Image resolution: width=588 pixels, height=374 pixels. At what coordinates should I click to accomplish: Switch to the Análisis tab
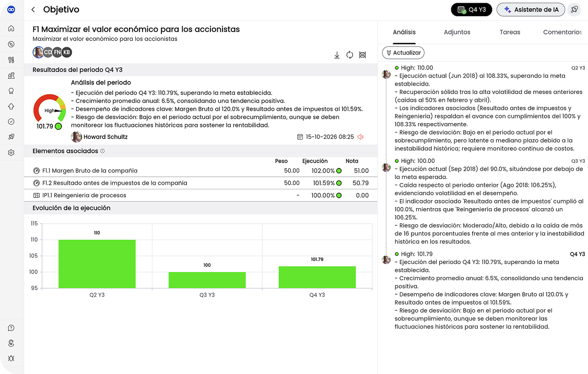pos(404,32)
